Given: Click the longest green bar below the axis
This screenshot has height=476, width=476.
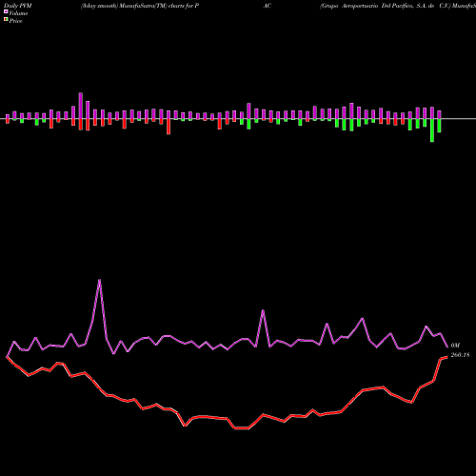Looking at the screenshot, I should [432, 130].
